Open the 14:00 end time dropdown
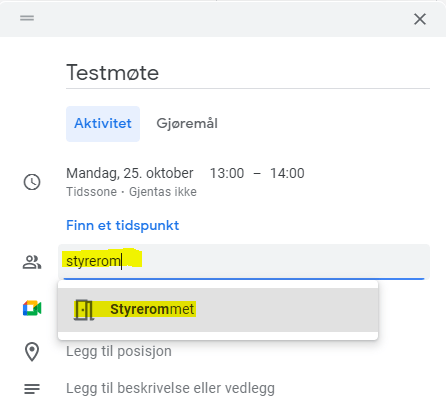The height and width of the screenshot is (409, 446). click(x=287, y=173)
